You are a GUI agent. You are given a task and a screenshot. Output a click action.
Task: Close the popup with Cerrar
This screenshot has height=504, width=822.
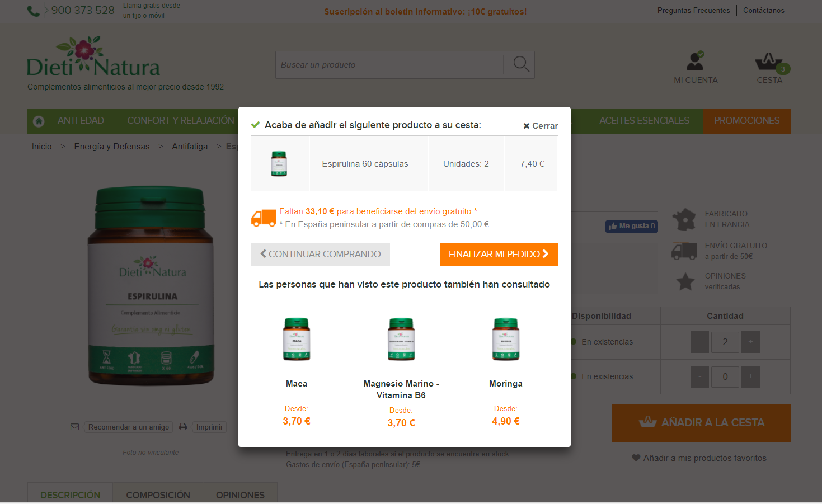point(541,126)
